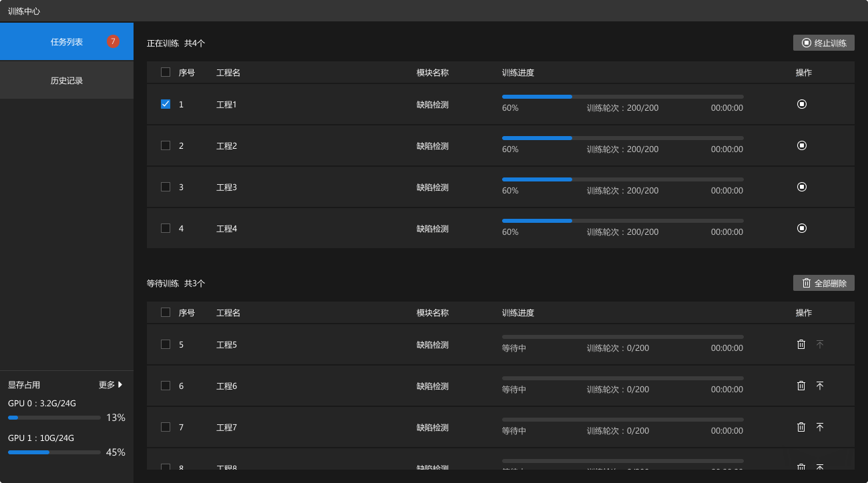Click project name 工程6
The width and height of the screenshot is (868, 483).
(226, 386)
